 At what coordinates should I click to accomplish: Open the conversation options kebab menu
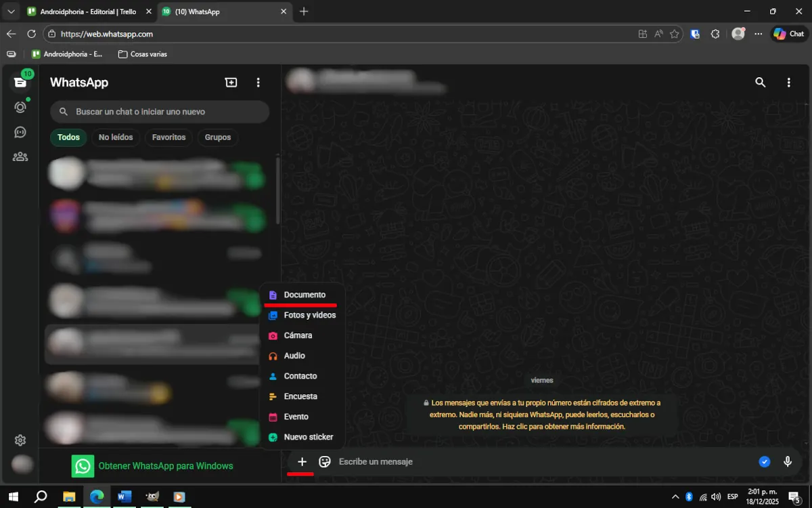(x=788, y=81)
